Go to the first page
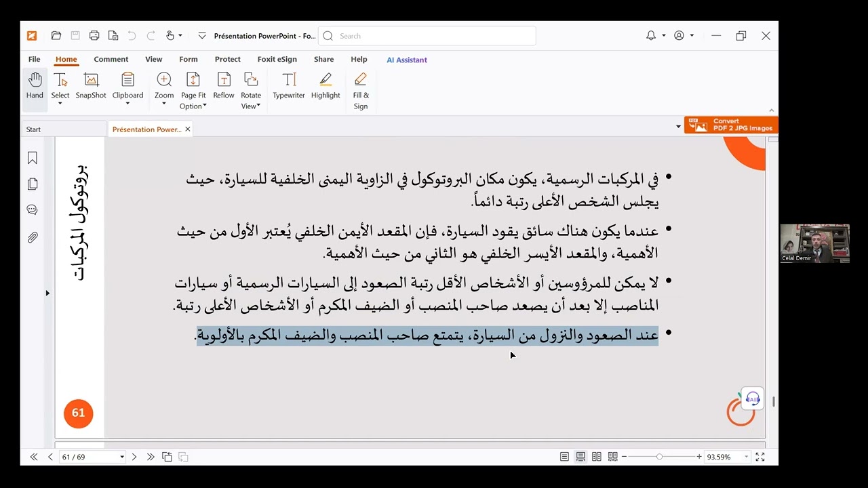Image resolution: width=868 pixels, height=488 pixels. click(x=34, y=457)
